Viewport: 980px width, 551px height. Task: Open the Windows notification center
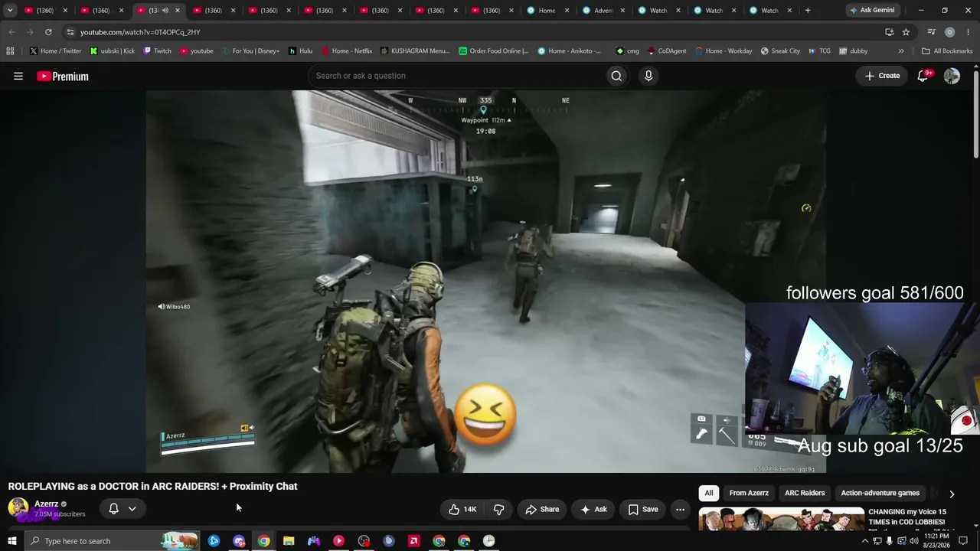coord(963,541)
